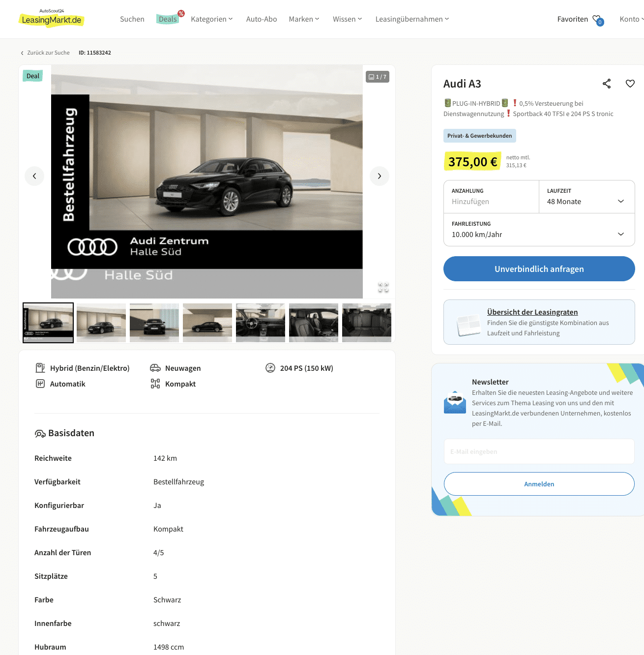Viewport: 644px width, 655px height.
Task: Add Audi A3 to favorites heart
Action: [x=630, y=84]
